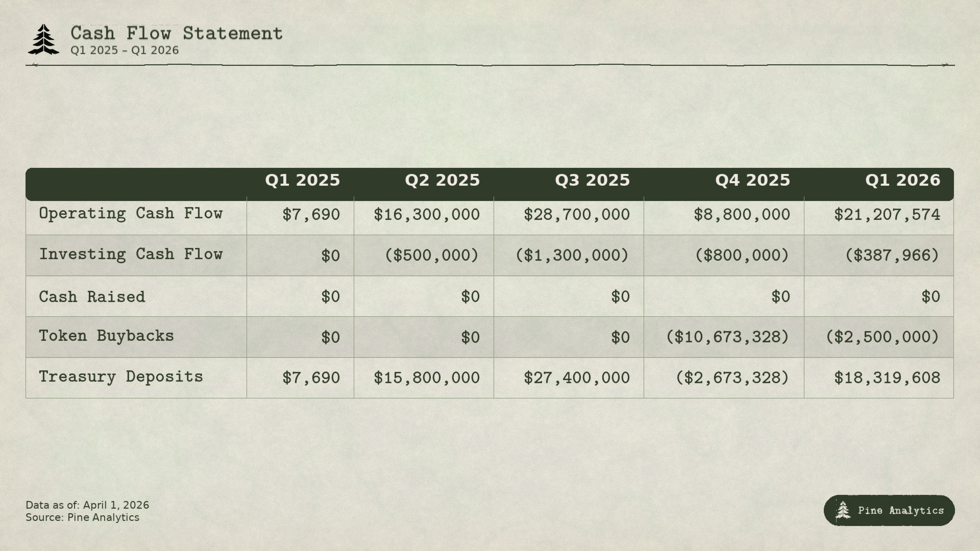Click the Cash Raised row label
This screenshot has width=980, height=551.
92,297
